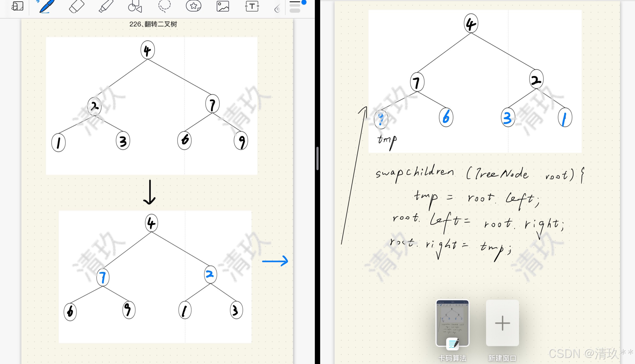This screenshot has width=635, height=364.
Task: Toggle the read-only/zoom window tool at toolbar left
Action: 18,6
